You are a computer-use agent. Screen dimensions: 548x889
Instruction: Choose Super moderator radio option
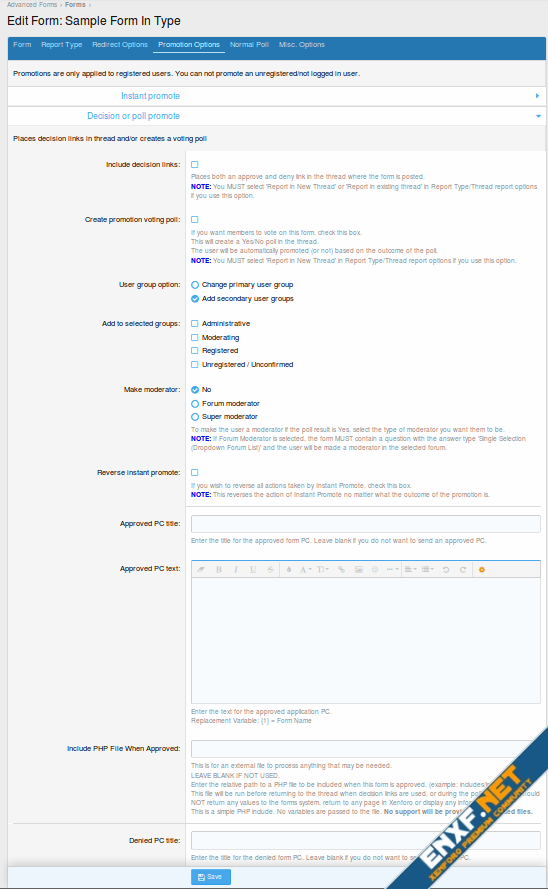pyautogui.click(x=195, y=417)
